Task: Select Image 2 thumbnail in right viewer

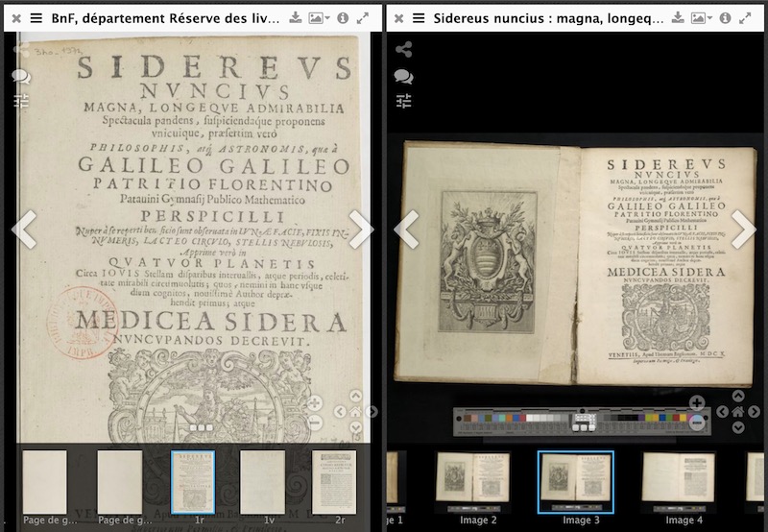Action: (473, 482)
